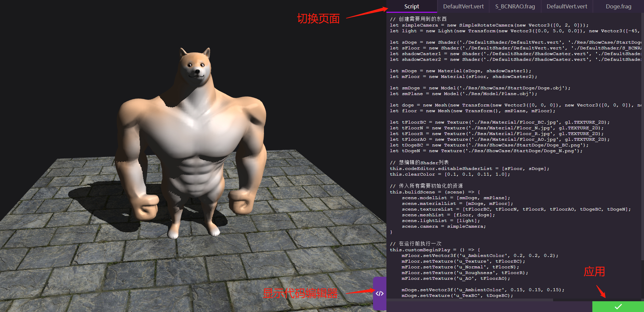The height and width of the screenshot is (312, 644).
Task: Open the DefaultVert.vert tab beside Script
Action: tap(463, 6)
